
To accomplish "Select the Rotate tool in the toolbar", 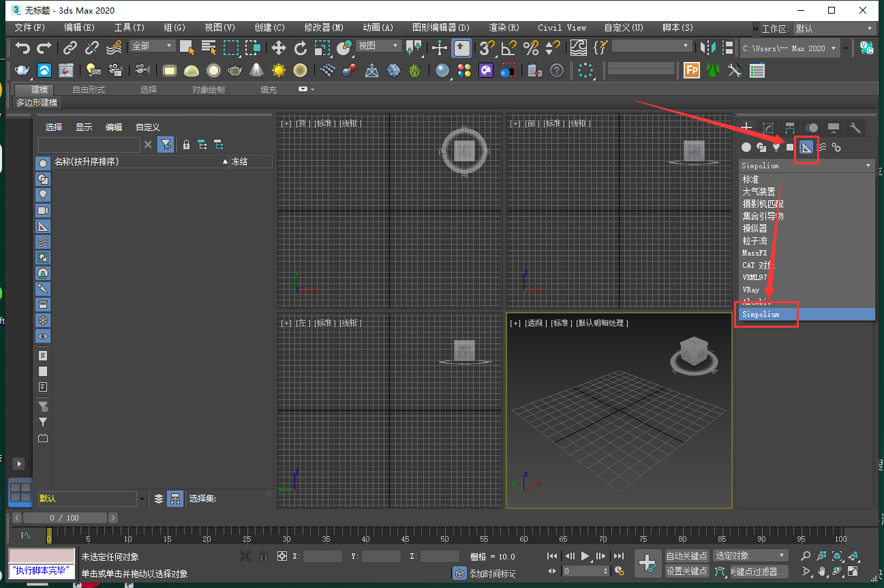I will (x=301, y=48).
